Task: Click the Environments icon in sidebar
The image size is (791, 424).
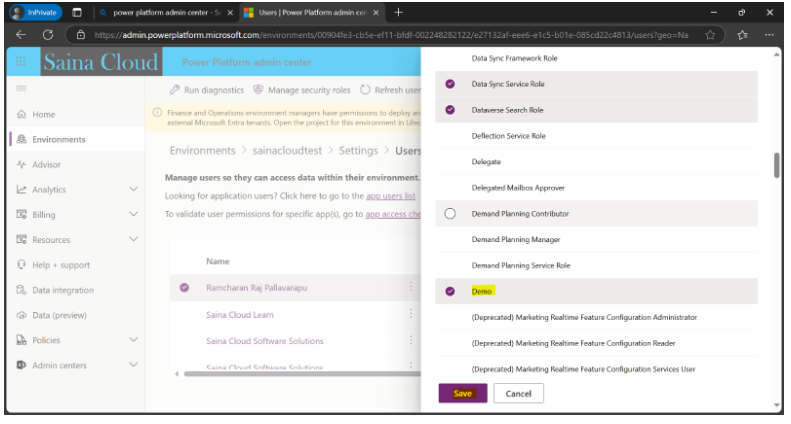Action: [x=21, y=139]
